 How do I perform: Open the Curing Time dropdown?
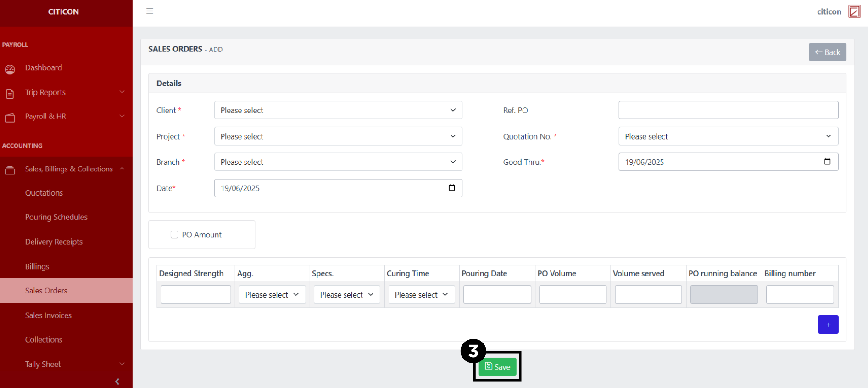tap(421, 295)
